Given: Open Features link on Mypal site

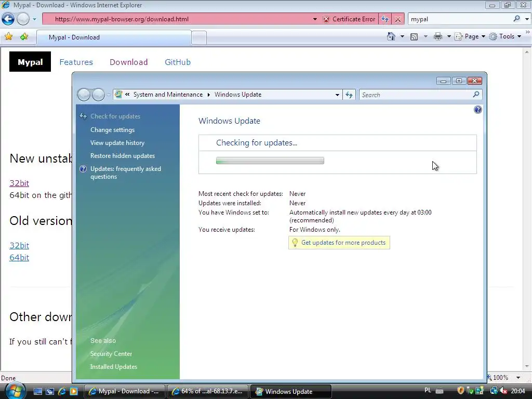Looking at the screenshot, I should [76, 62].
